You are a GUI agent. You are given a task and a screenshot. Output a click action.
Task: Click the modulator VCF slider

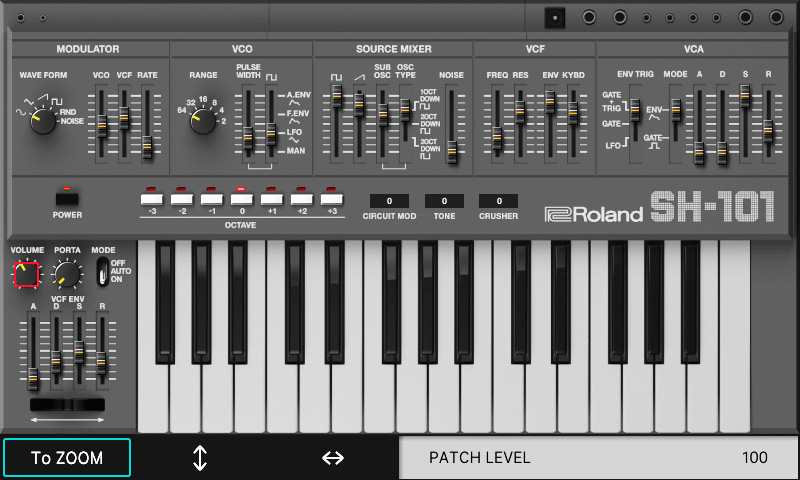coord(124,117)
